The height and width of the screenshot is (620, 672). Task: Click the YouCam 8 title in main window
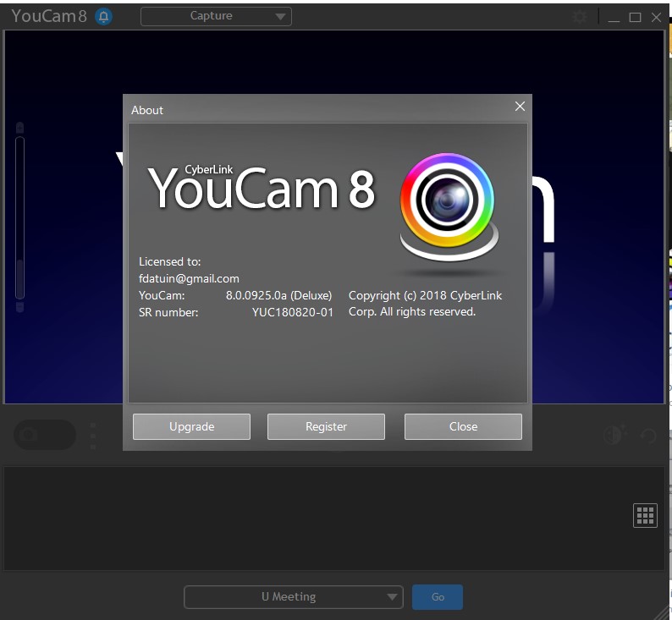(x=49, y=16)
